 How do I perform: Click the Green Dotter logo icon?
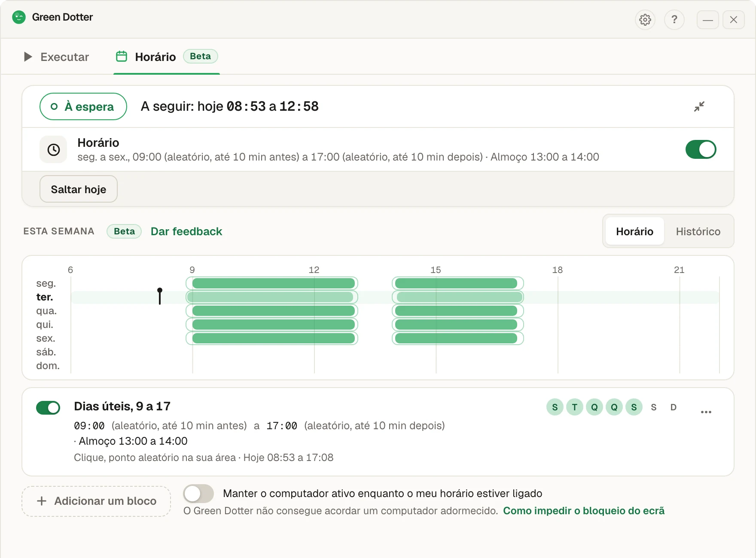[19, 17]
